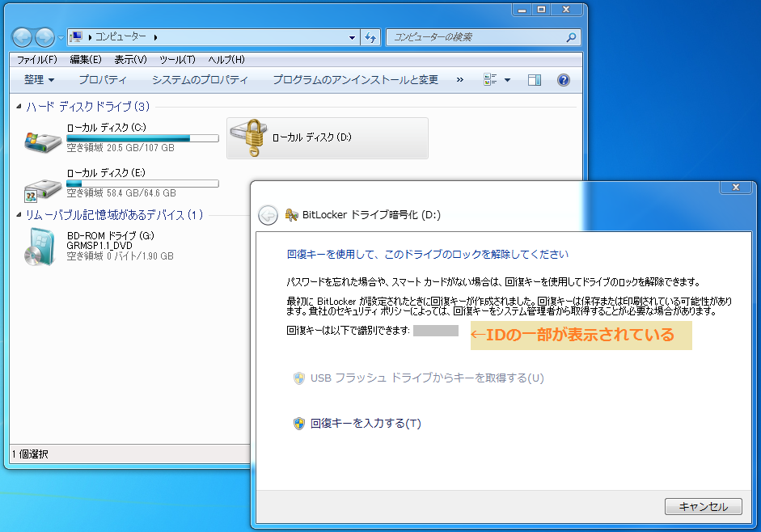Toggle the preview pane icon
The height and width of the screenshot is (532, 761).
coord(535,80)
